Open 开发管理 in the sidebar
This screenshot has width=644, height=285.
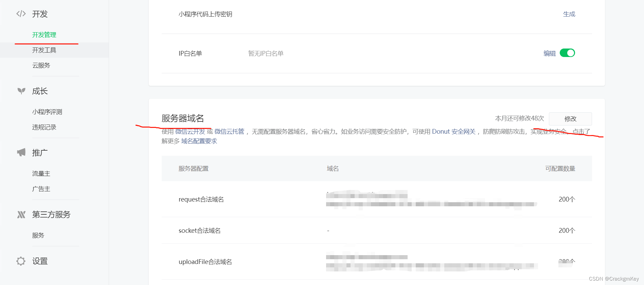coord(44,35)
